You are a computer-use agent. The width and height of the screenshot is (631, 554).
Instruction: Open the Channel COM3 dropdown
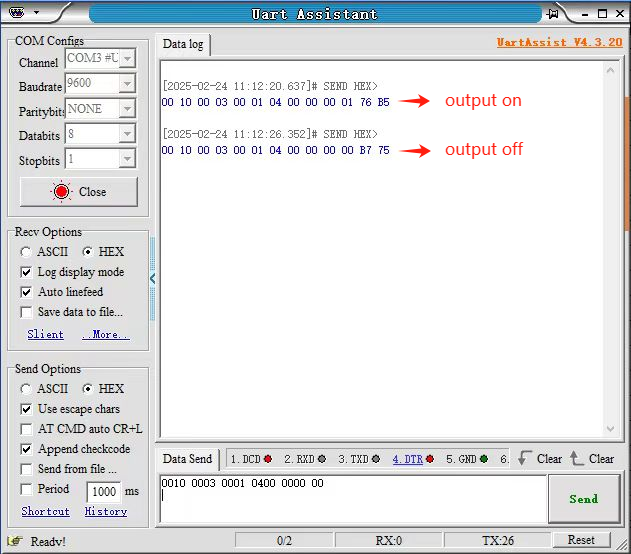tap(127, 59)
